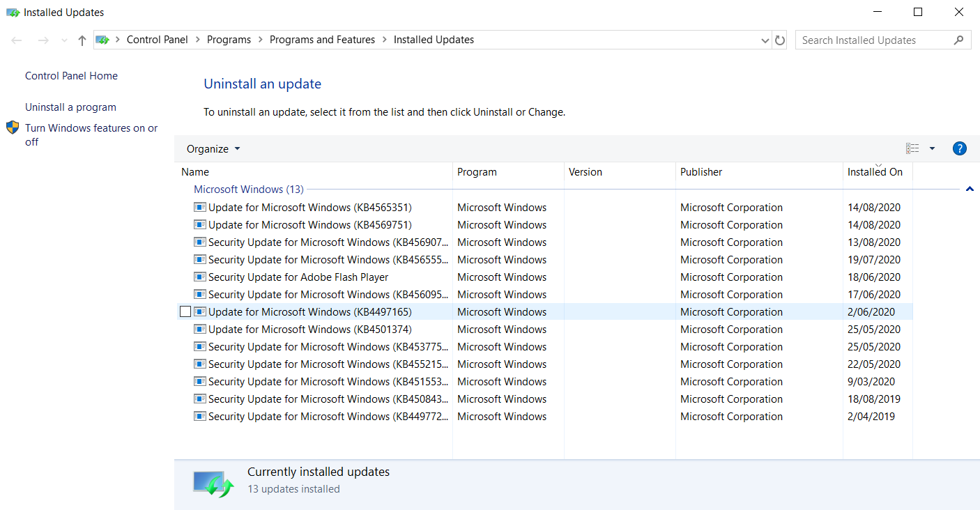Viewport: 980px width, 510px height.
Task: Click the install date 13/08/2020
Action: coord(874,242)
